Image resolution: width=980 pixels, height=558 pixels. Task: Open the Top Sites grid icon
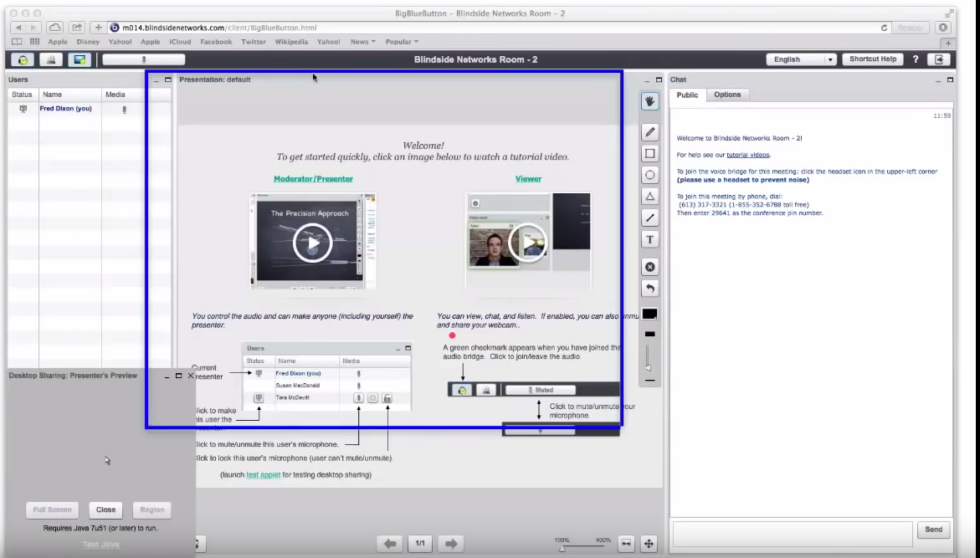pyautogui.click(x=34, y=42)
